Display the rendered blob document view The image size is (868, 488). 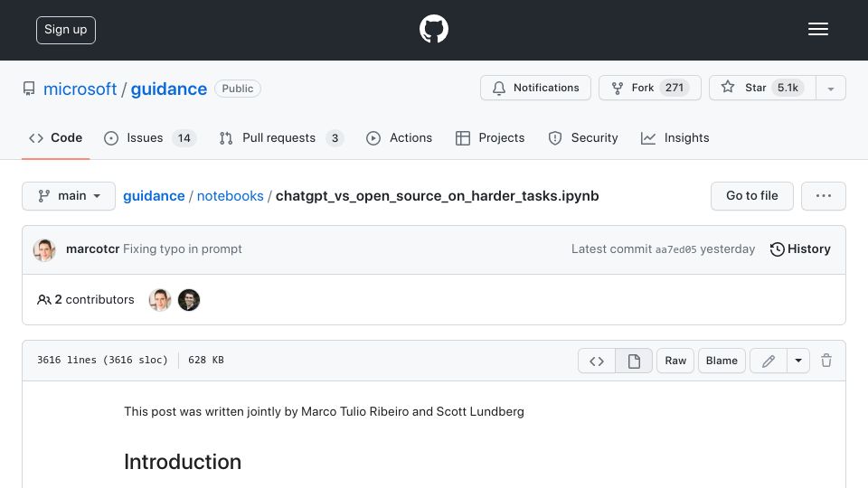[634, 361]
